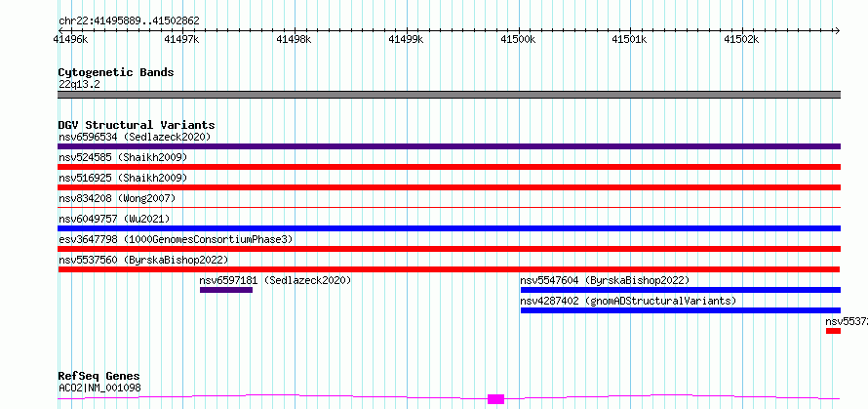
Task: Select the red nsv524585 variant bar
Action: (449, 167)
